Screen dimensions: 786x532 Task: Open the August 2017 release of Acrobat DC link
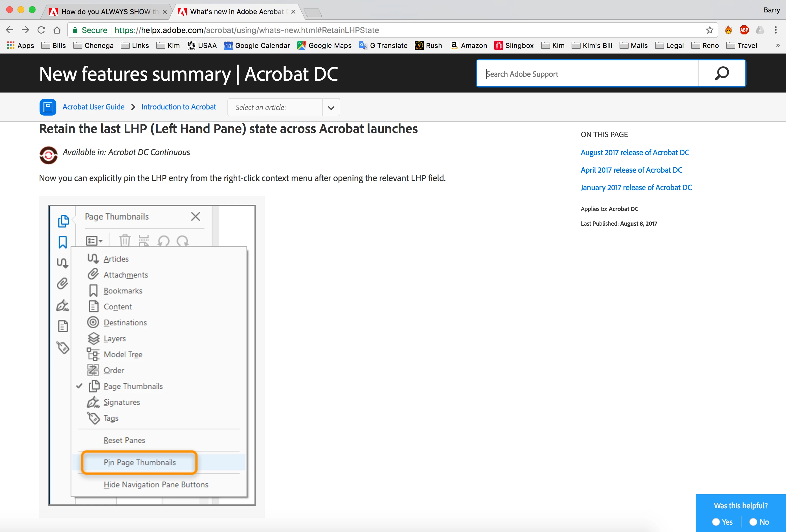634,153
